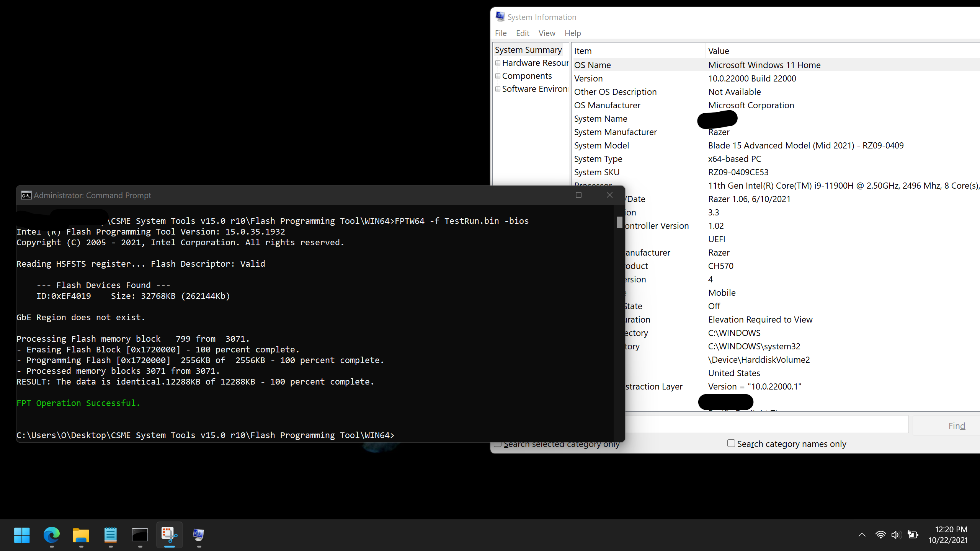Open the Windows Start menu
Screen dimensions: 980x551
click(x=22, y=535)
